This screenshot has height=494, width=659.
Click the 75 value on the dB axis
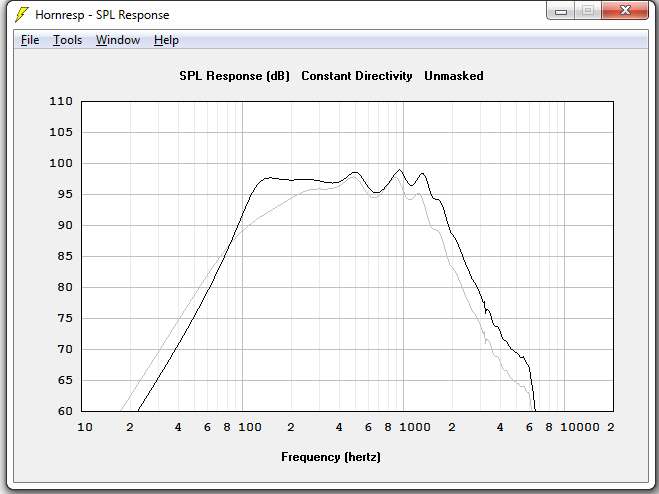tap(65, 318)
